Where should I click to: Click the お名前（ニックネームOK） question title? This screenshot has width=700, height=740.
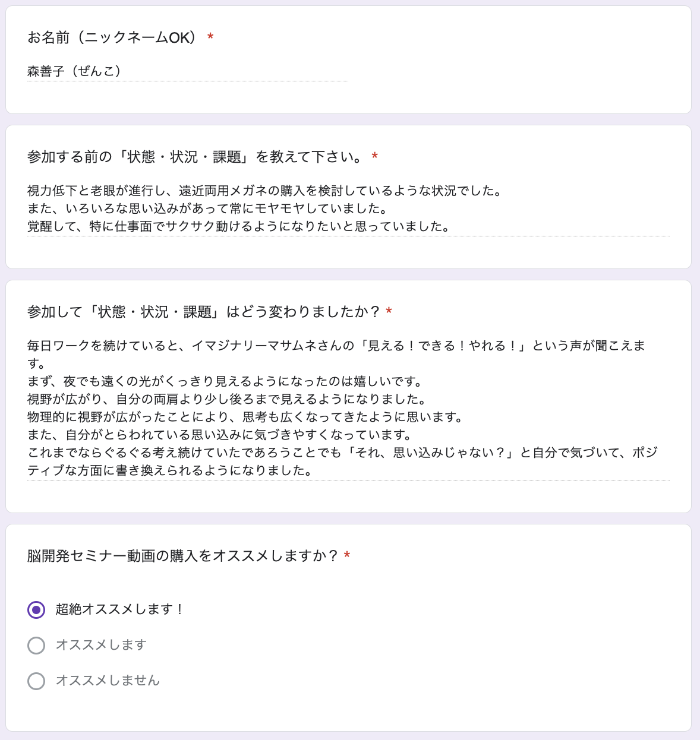click(x=112, y=37)
